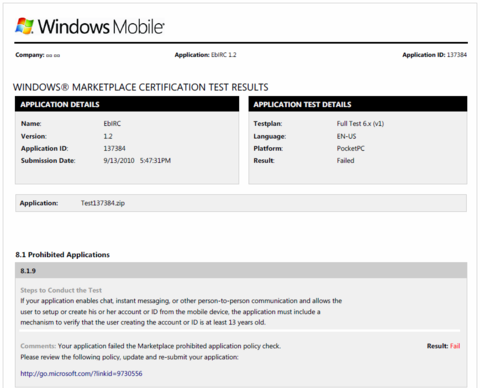Image resolution: width=480 pixels, height=388 pixels.
Task: Select the 'Application ID: 137384' header text
Action: pos(434,55)
